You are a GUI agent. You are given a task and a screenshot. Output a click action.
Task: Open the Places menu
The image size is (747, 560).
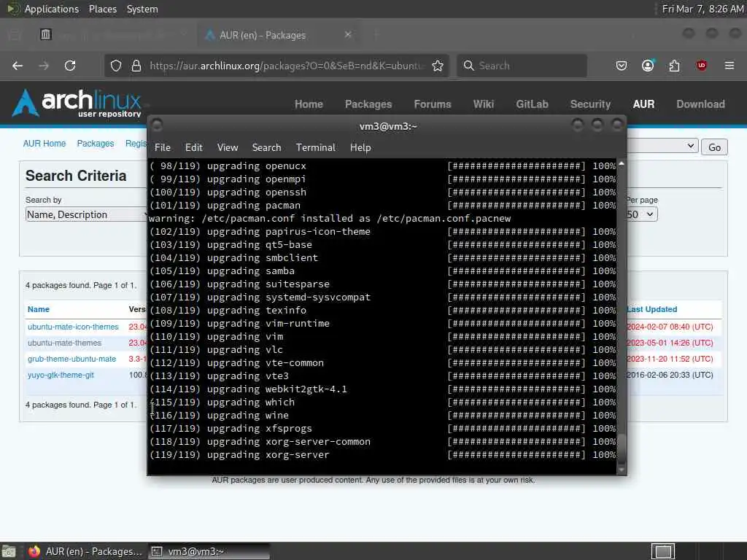tap(103, 9)
